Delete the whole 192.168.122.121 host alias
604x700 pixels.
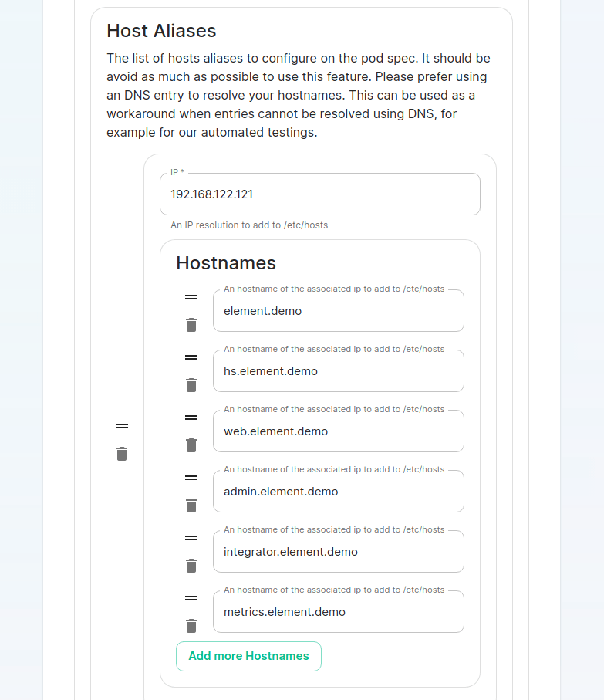point(122,454)
